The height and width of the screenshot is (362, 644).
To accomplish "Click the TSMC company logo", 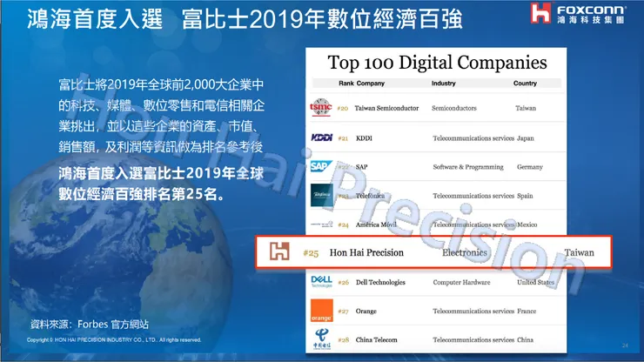I will [x=321, y=108].
